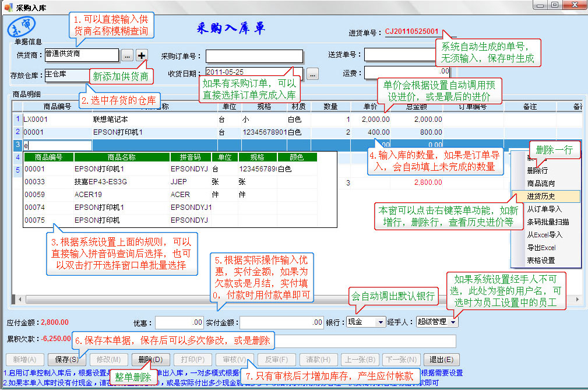Click the plus icon to add supplier
The height and width of the screenshot is (390, 588).
coord(142,55)
